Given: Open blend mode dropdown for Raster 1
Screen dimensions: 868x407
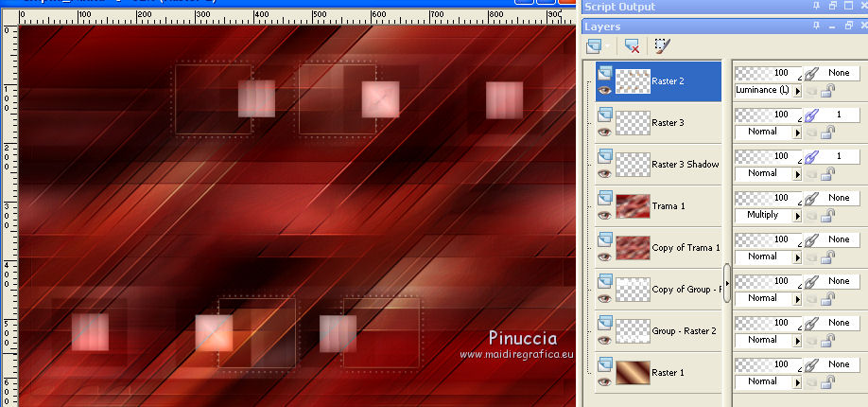Looking at the screenshot, I should pos(797,382).
